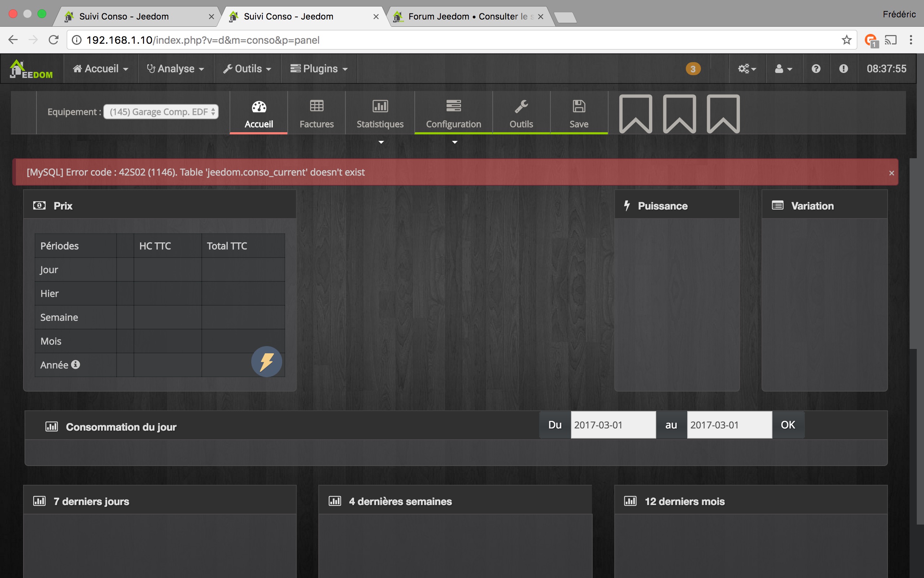Click the Puissance lightning icon
Image resolution: width=924 pixels, height=578 pixels.
pos(627,206)
